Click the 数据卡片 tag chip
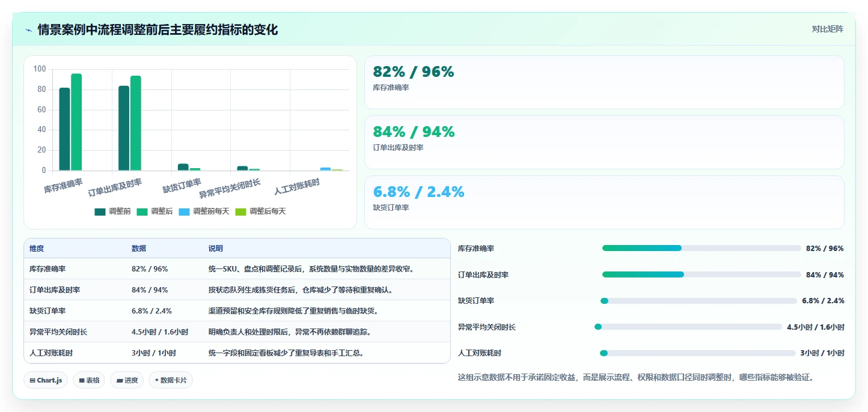The image size is (868, 412). [x=171, y=380]
